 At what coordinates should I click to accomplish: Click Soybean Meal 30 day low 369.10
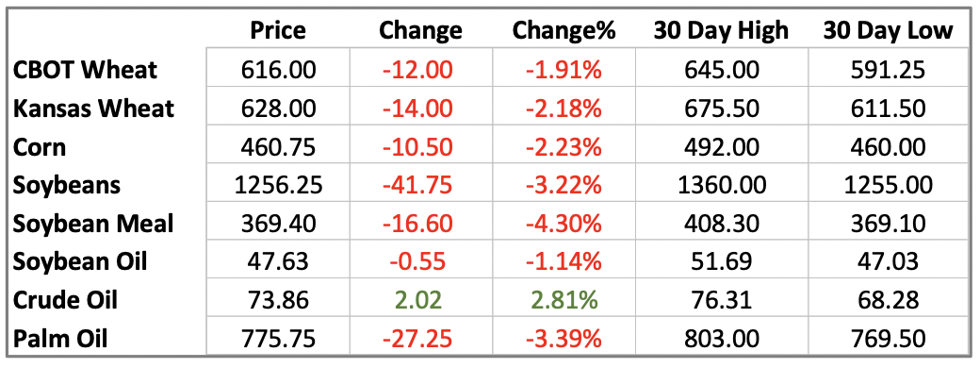pos(888,224)
